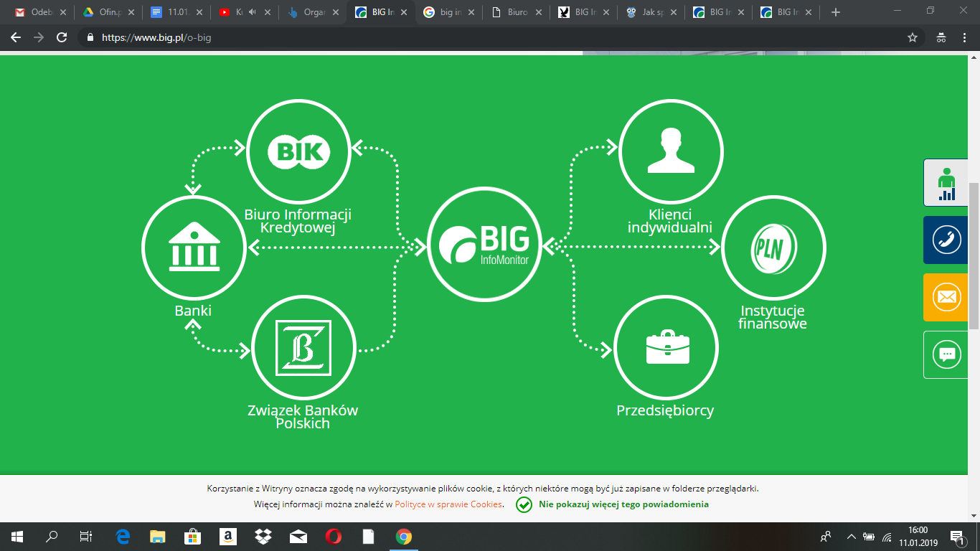
Task: Click the Instytucje finansowe label
Action: [773, 317]
